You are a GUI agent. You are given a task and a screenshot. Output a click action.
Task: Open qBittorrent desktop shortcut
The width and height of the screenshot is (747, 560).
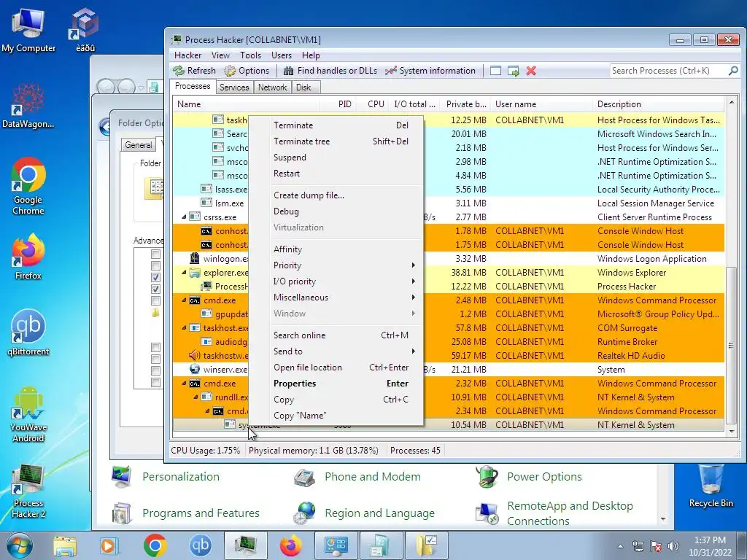pyautogui.click(x=28, y=332)
